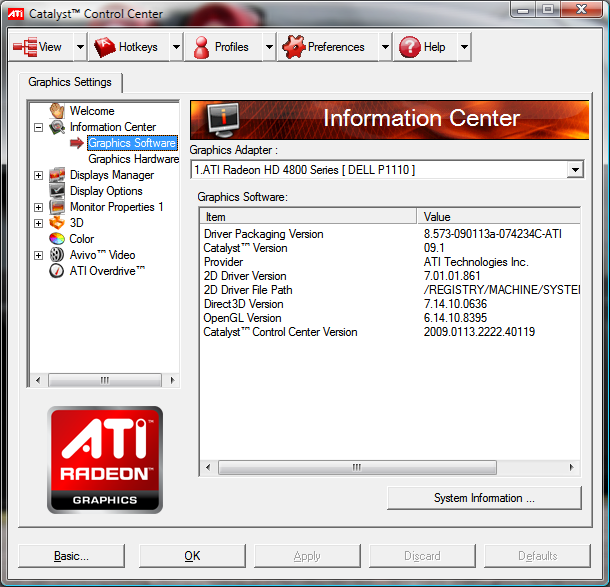Screen dimensions: 610x587
Task: Switch to the Graphics Settings tab
Action: pos(70,83)
